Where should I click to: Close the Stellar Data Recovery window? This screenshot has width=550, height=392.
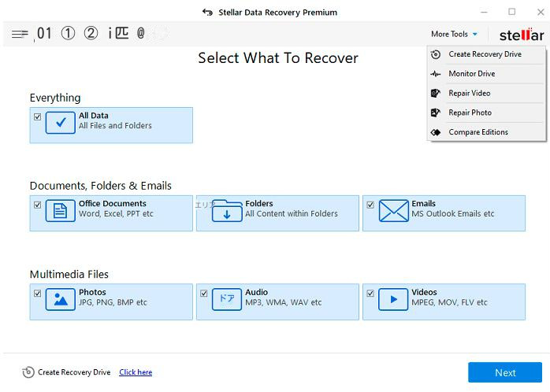(541, 13)
